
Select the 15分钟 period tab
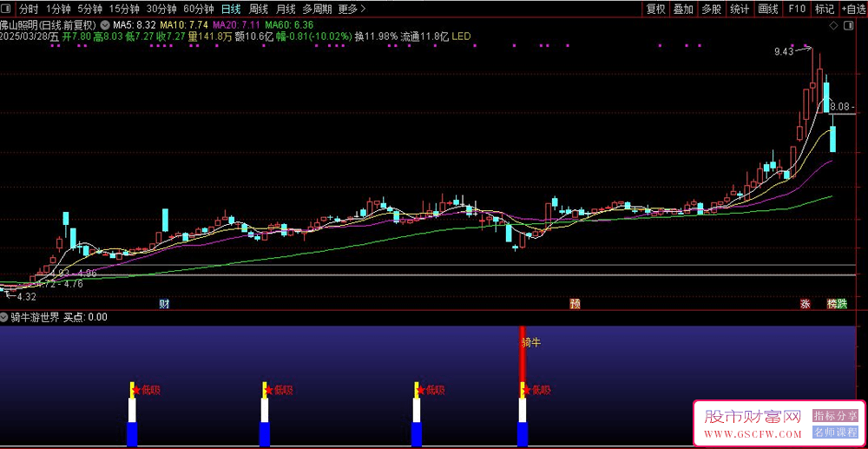124,9
